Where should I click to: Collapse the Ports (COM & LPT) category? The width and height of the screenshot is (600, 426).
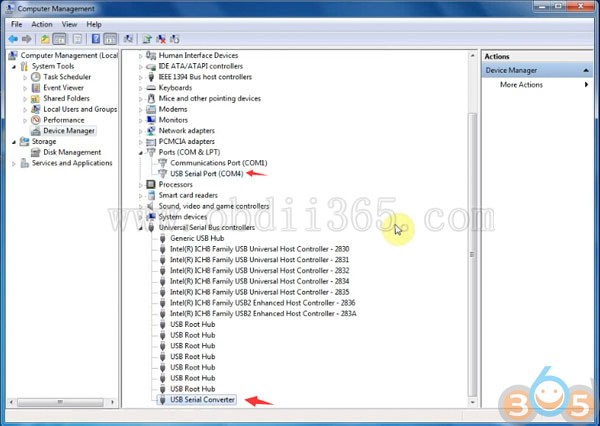140,153
